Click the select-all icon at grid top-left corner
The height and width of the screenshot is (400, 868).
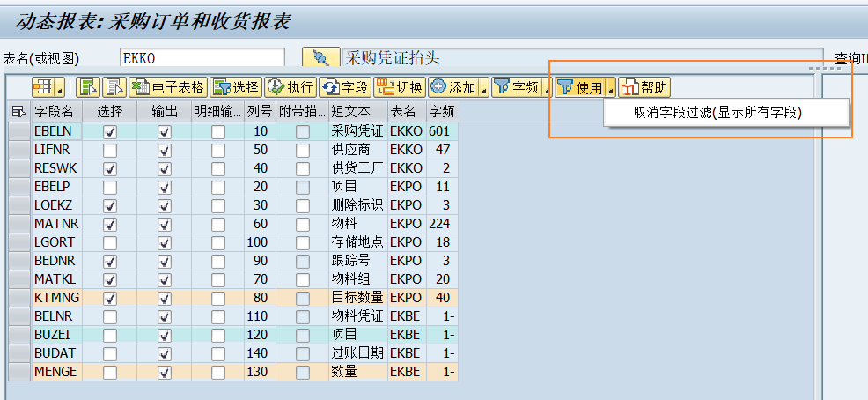(18, 112)
